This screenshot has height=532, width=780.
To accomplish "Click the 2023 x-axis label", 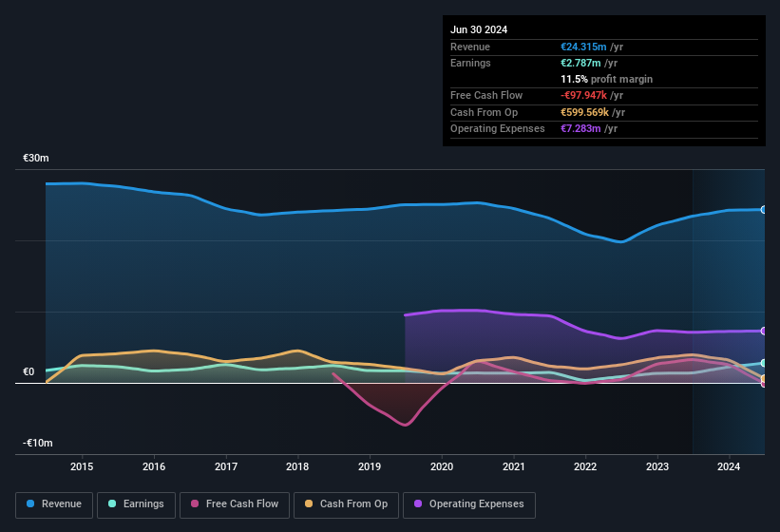I will coord(657,466).
